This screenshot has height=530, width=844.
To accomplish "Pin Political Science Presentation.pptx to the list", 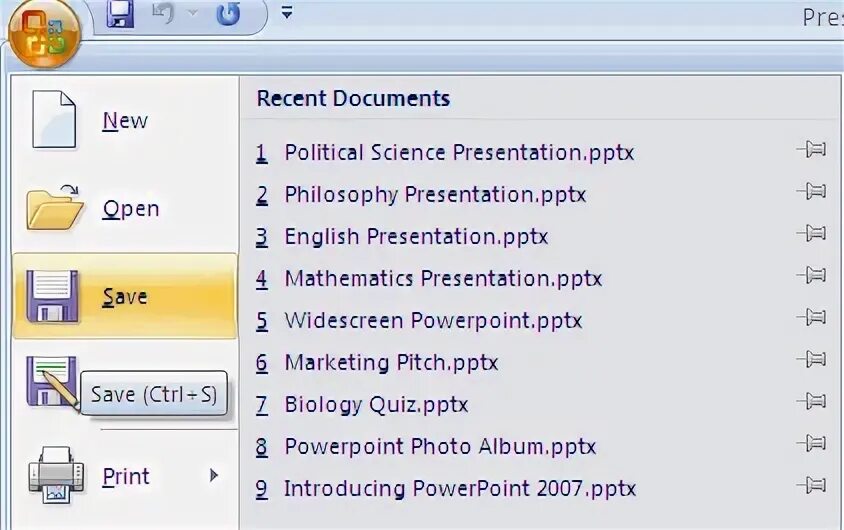I will pyautogui.click(x=811, y=149).
